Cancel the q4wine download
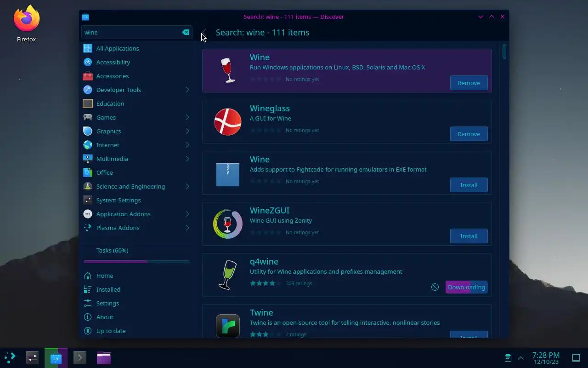588x368 pixels. [x=435, y=287]
